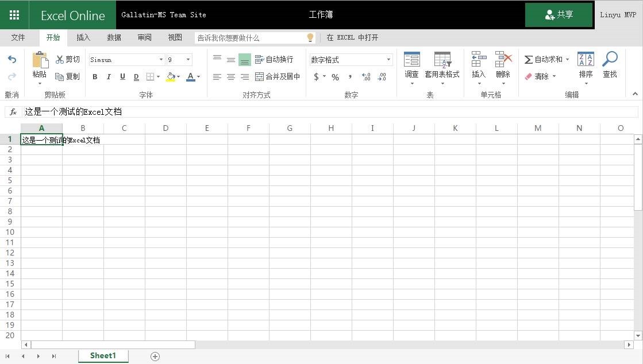Screen dimensions: 643x364
Task: Apply comma style format
Action: point(350,77)
